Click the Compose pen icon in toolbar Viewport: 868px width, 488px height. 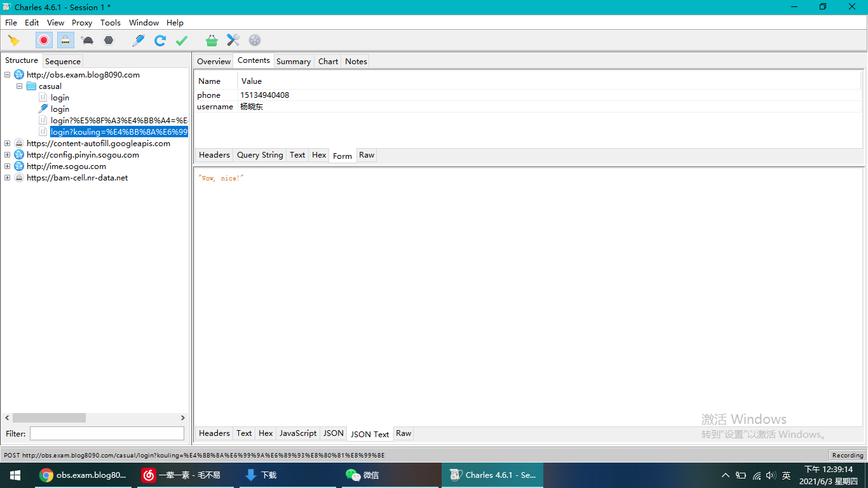(x=139, y=41)
